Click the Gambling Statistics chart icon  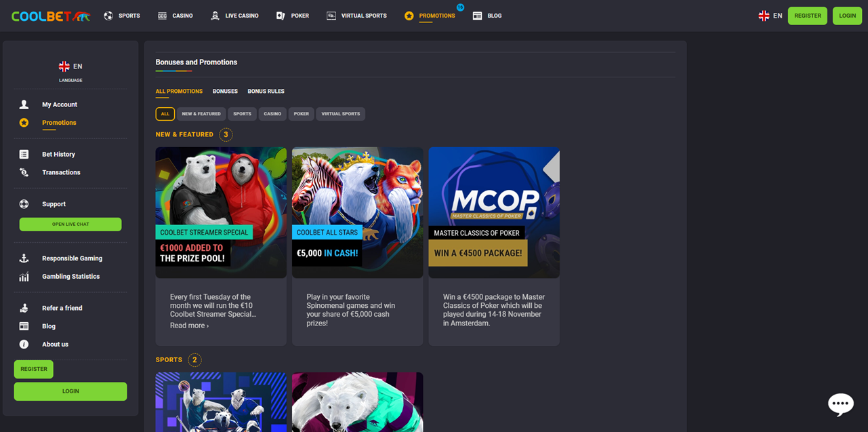coord(24,277)
